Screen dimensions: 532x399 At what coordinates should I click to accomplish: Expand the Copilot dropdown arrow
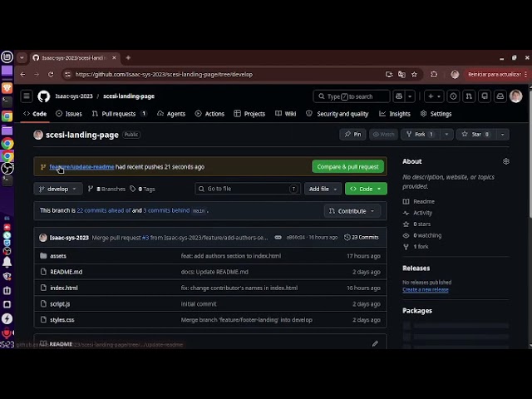(x=410, y=96)
